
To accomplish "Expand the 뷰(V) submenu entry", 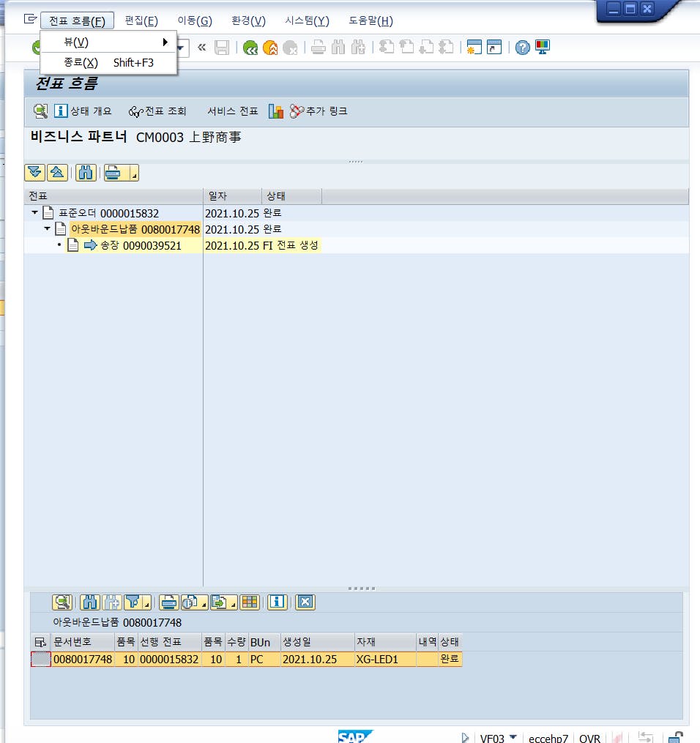I will 108,42.
